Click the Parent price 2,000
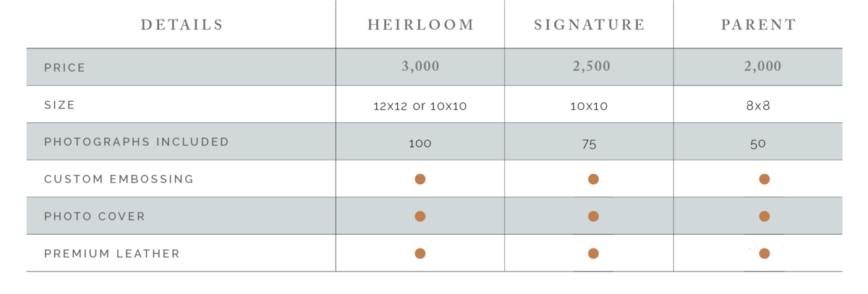This screenshot has height=294, width=868. (762, 66)
